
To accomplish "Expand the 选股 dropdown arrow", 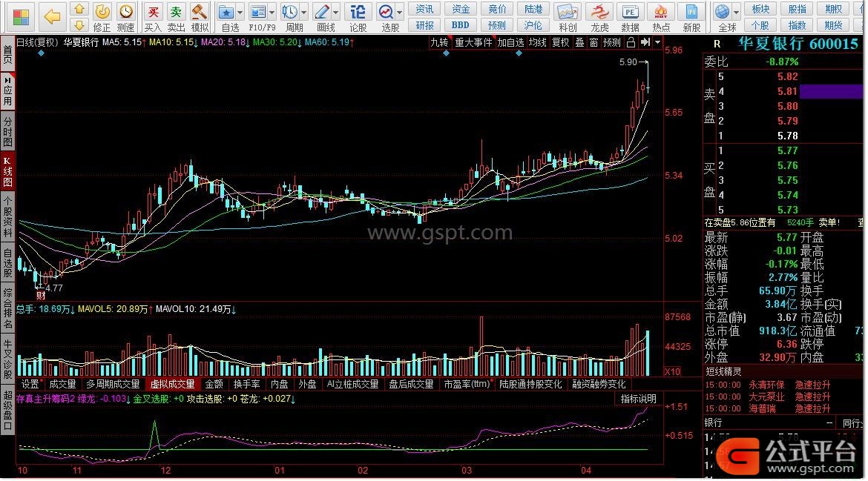I will pyautogui.click(x=399, y=12).
